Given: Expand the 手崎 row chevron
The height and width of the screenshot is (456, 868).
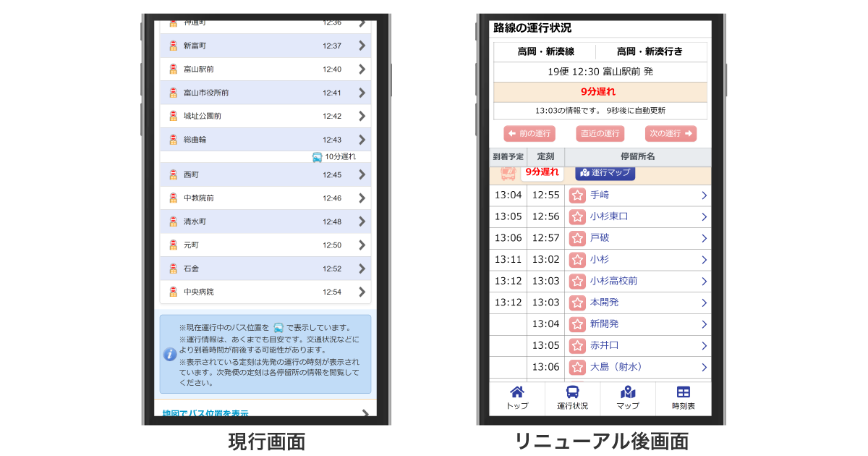Looking at the screenshot, I should click(704, 195).
